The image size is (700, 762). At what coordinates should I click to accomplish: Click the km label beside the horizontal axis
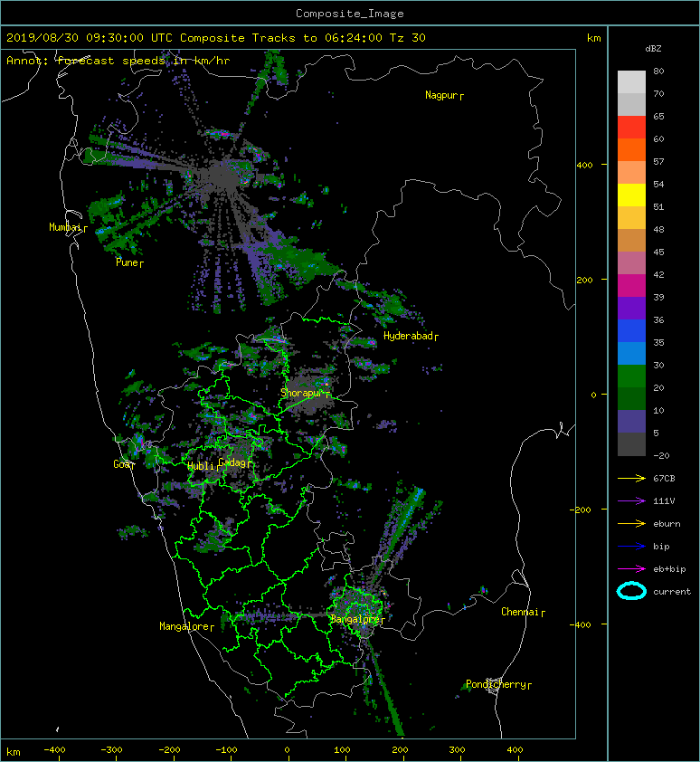pyautogui.click(x=14, y=752)
